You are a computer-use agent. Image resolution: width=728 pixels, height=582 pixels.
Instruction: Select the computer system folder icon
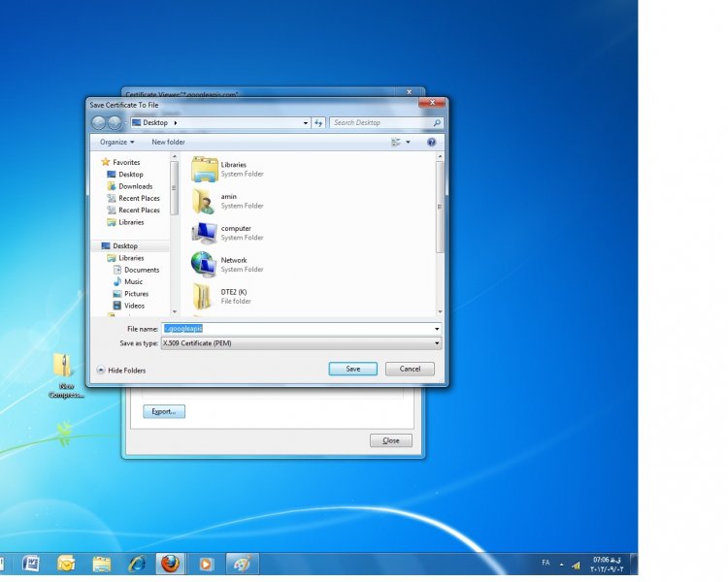pos(204,233)
